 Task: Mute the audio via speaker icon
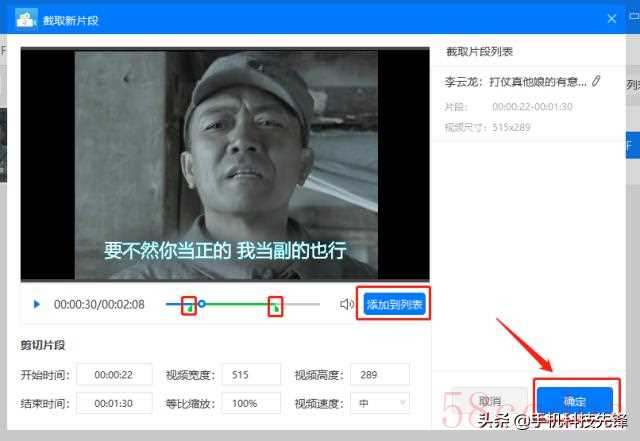click(x=347, y=304)
